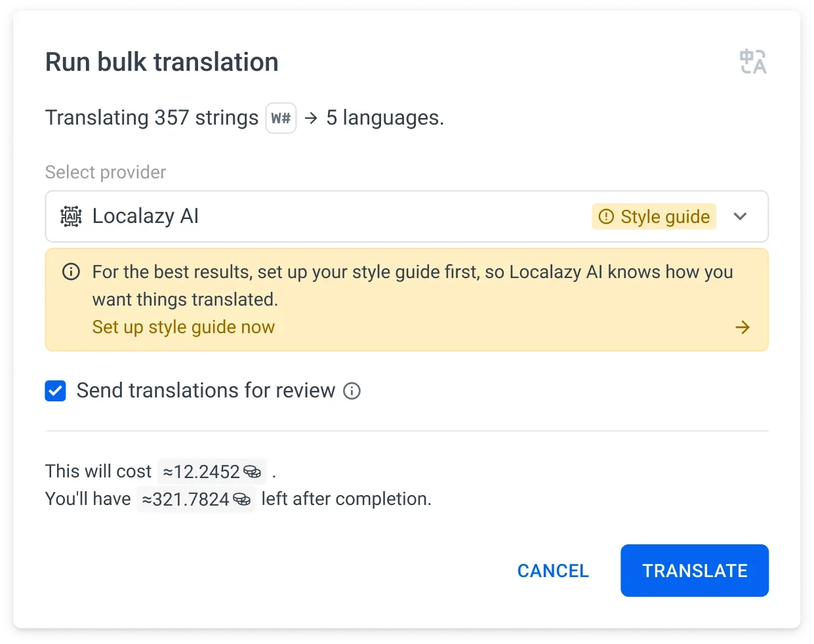Open the Localazy AI provider select box
This screenshot has height=644, width=814.
[328, 216]
